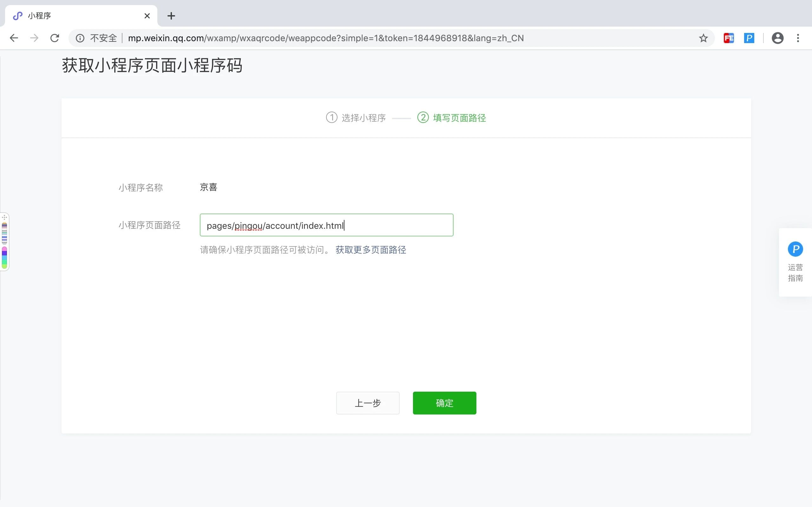
Task: Bookmark this page with the star icon
Action: point(703,38)
